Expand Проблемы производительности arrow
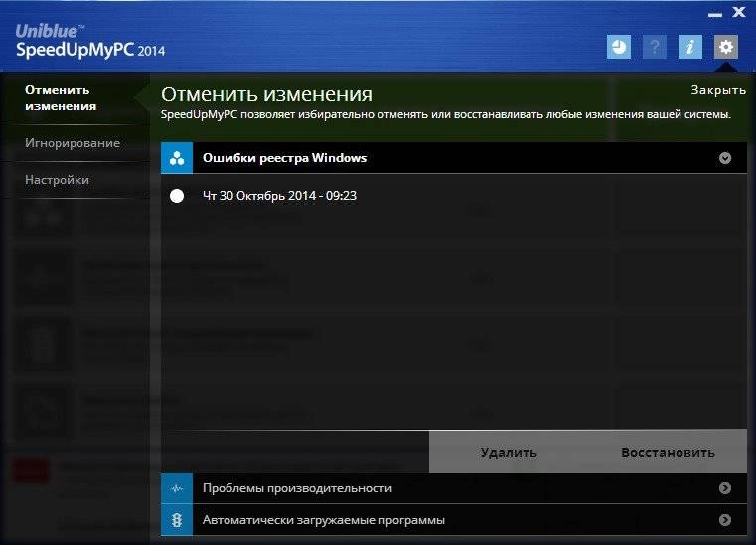Screen dimensions: 756x545 pyautogui.click(x=724, y=488)
